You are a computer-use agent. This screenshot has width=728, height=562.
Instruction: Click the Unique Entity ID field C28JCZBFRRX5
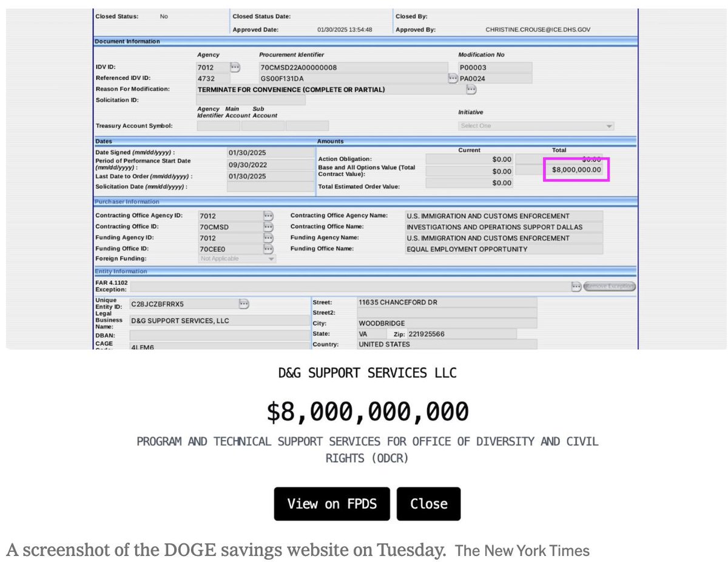click(183, 304)
